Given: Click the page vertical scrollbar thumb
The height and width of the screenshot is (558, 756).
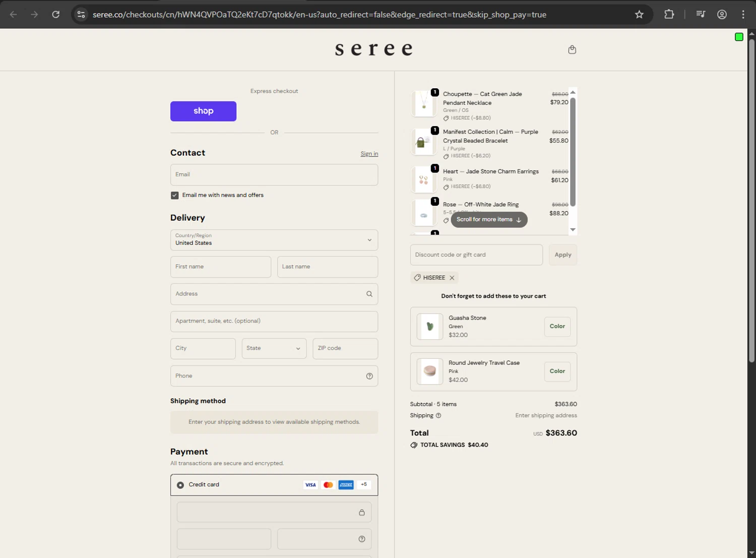Looking at the screenshot, I should (x=751, y=201).
